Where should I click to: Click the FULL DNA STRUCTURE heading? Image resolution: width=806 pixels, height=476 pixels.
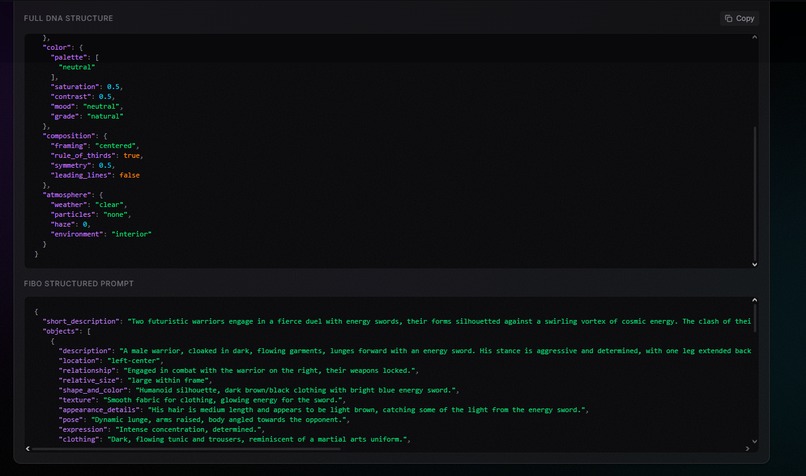(x=68, y=18)
